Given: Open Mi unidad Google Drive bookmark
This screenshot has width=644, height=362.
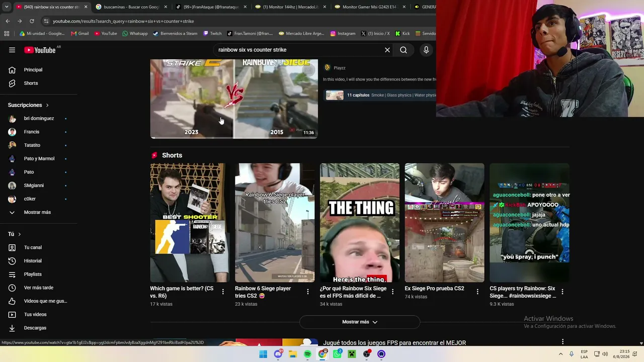Looking at the screenshot, I should 42,34.
